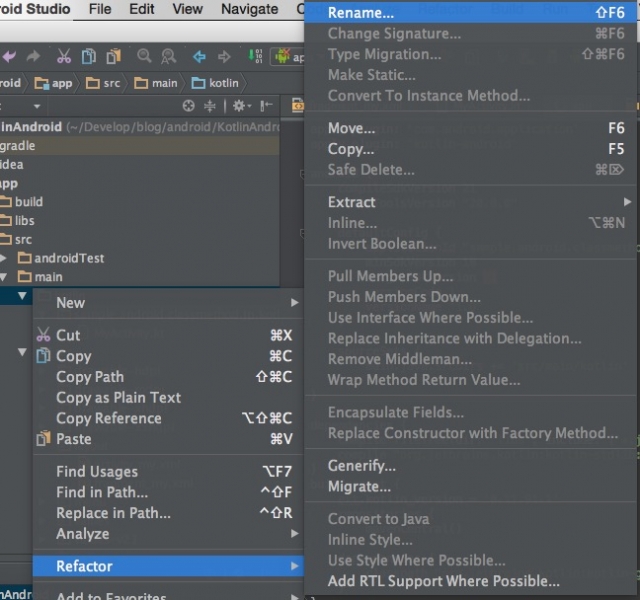The image size is (640, 600).
Task: Open Navigate in the menu bar
Action: [249, 9]
